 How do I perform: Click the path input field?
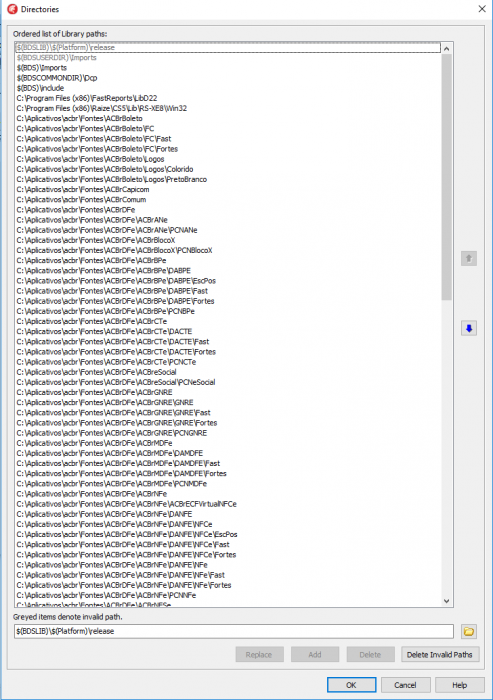tap(234, 631)
